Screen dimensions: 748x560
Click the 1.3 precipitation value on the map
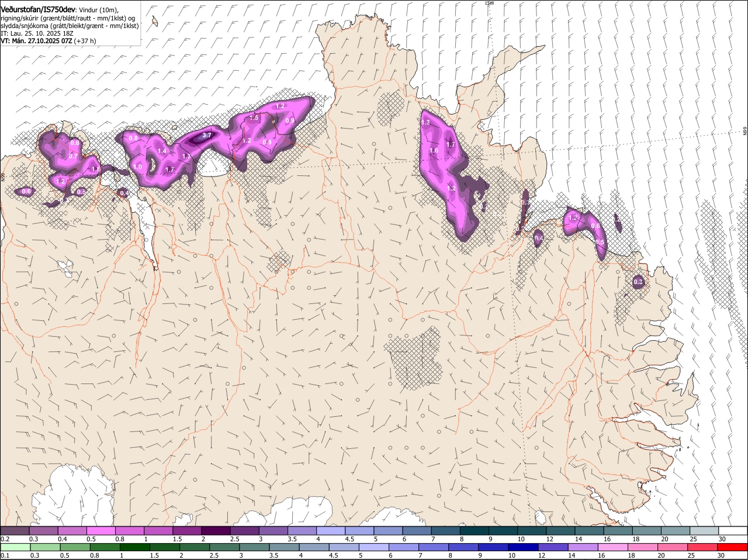[425, 123]
